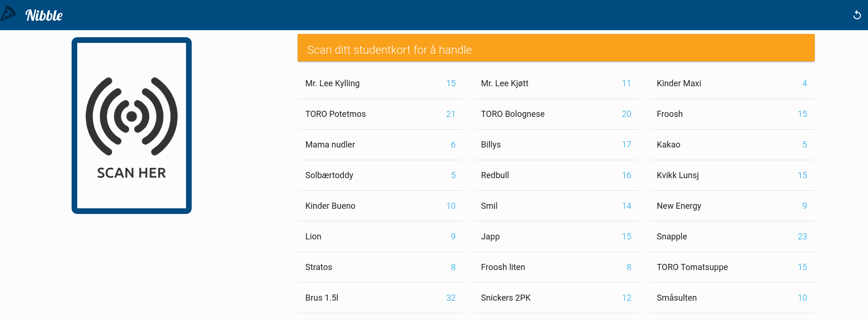Click the Nibble pizza logo icon
This screenshot has height=320, width=868.
8,14
